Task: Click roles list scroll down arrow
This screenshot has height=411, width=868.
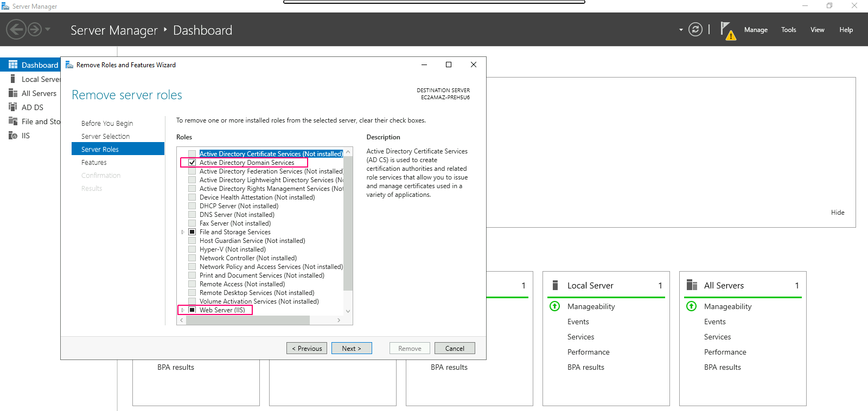Action: click(x=348, y=311)
